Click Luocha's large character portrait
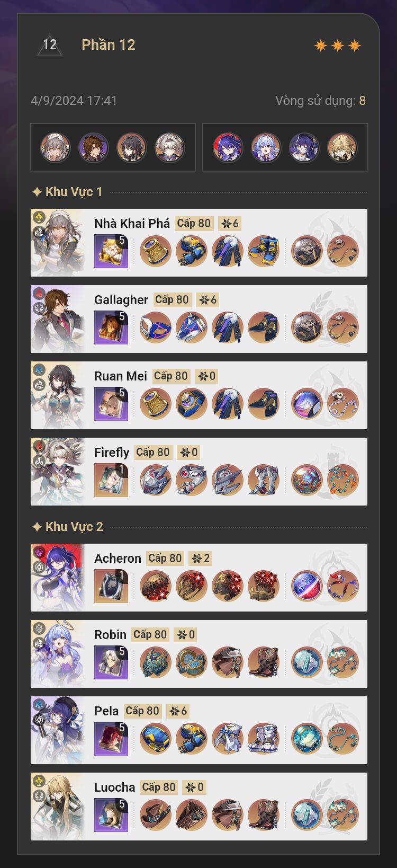 click(x=58, y=807)
